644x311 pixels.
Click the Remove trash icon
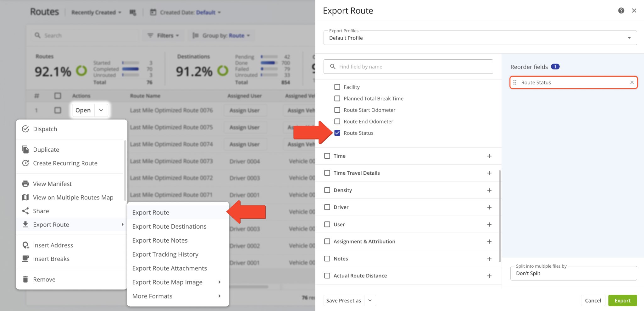coord(25,279)
